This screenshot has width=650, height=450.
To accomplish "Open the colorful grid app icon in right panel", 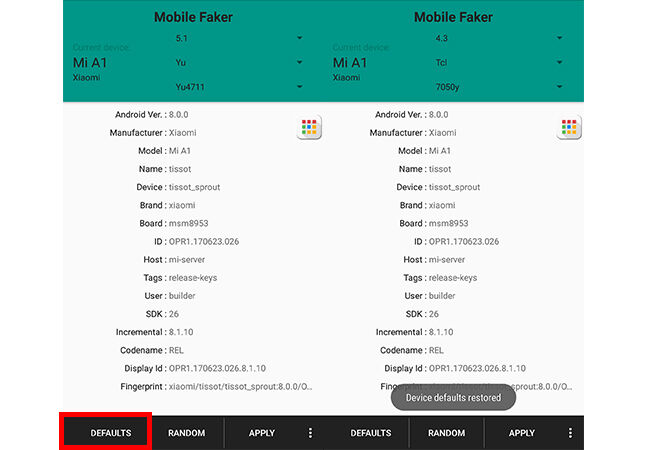I will [569, 127].
